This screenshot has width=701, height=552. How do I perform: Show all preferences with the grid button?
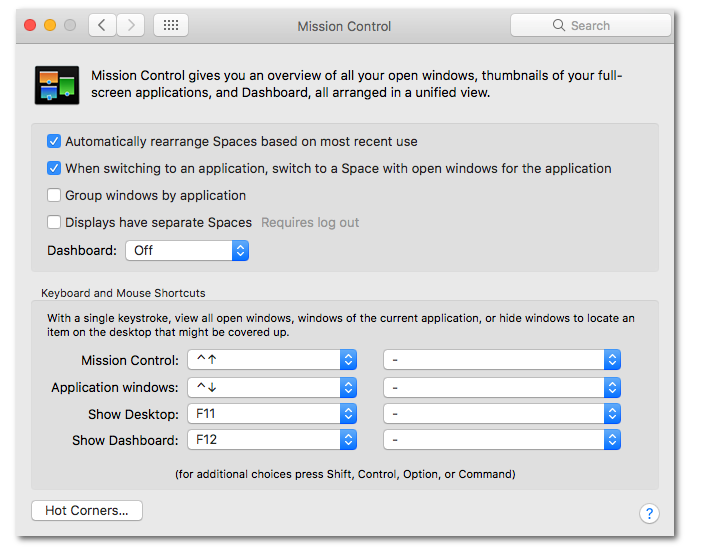point(171,25)
